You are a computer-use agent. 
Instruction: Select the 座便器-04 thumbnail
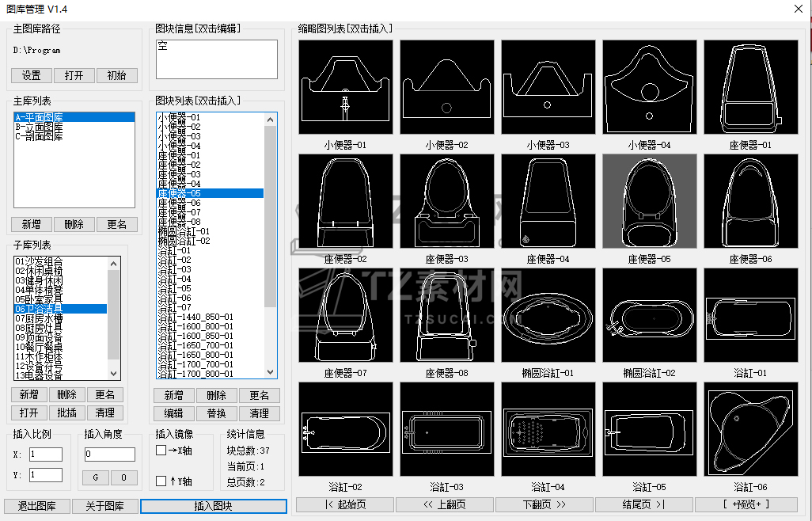(548, 201)
